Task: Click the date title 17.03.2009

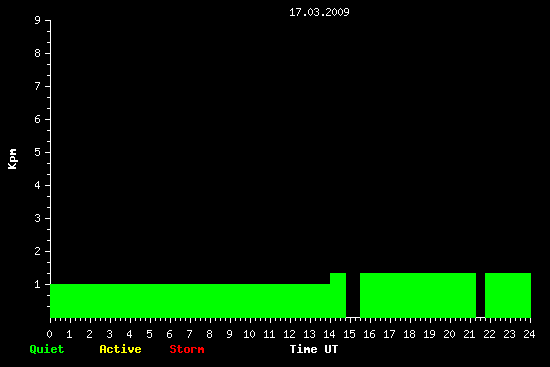Action: point(319,12)
